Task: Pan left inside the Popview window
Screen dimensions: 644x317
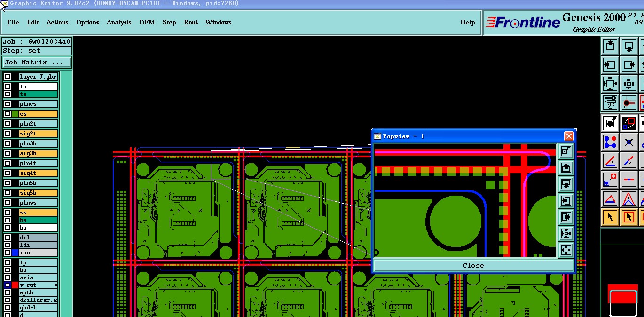Action: pos(566,200)
